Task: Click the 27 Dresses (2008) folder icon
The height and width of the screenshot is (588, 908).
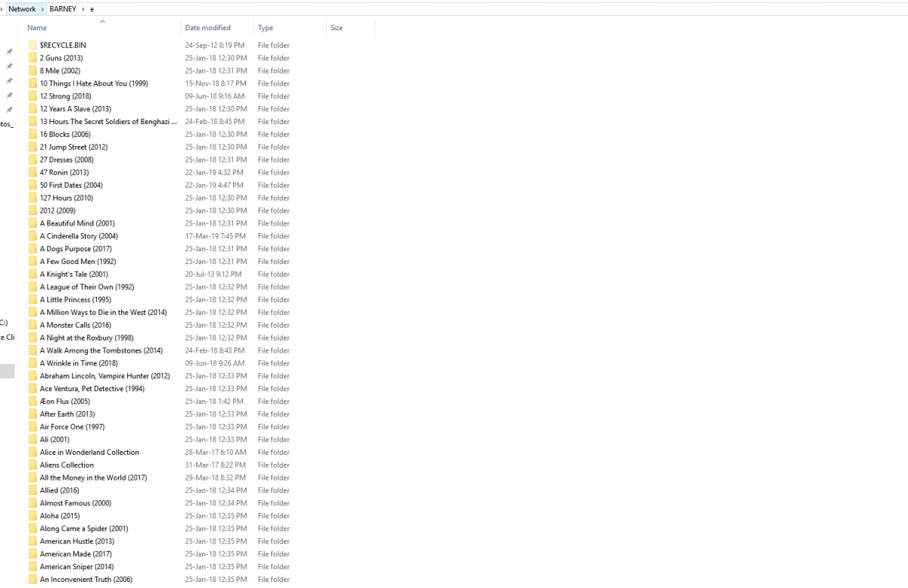Action: point(33,160)
